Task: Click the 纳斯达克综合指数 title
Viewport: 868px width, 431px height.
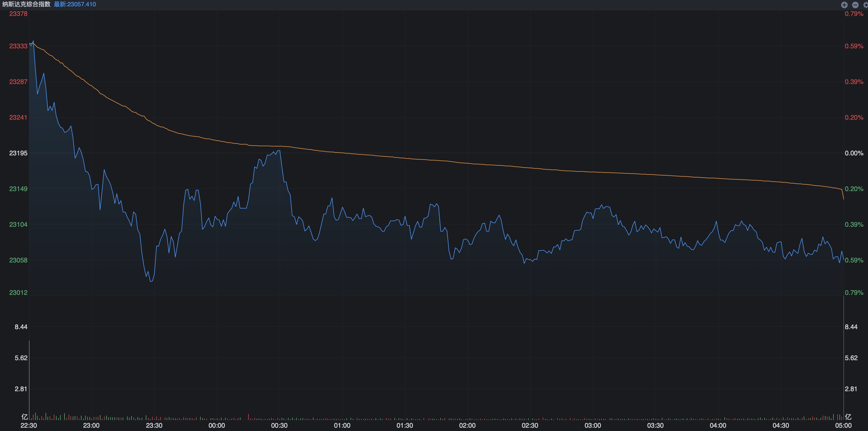Action: click(x=26, y=4)
